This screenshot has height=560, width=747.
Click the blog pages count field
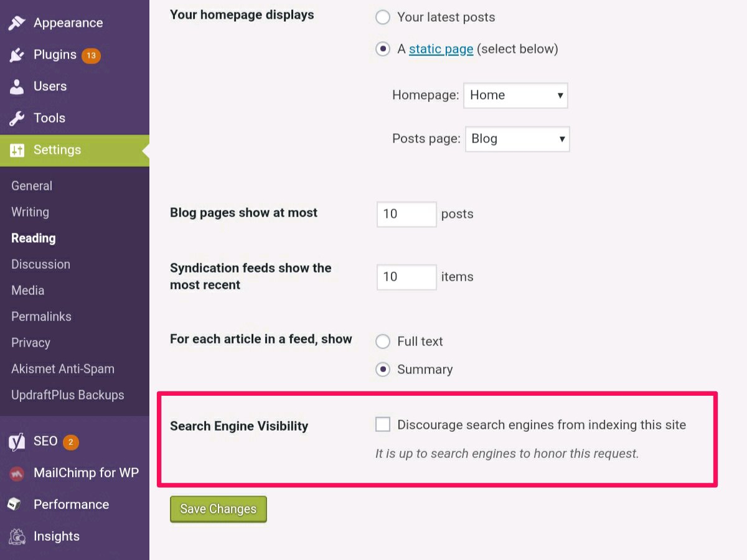pos(406,214)
